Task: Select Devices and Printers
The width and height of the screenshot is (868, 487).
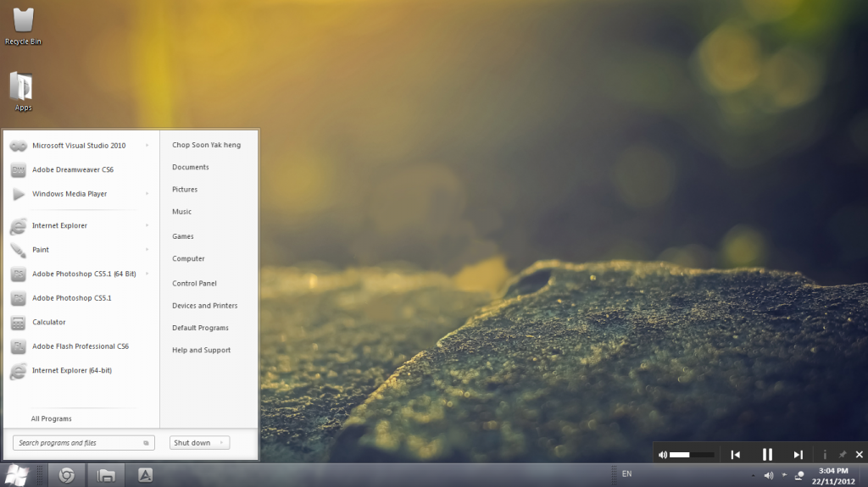Action: (x=204, y=306)
